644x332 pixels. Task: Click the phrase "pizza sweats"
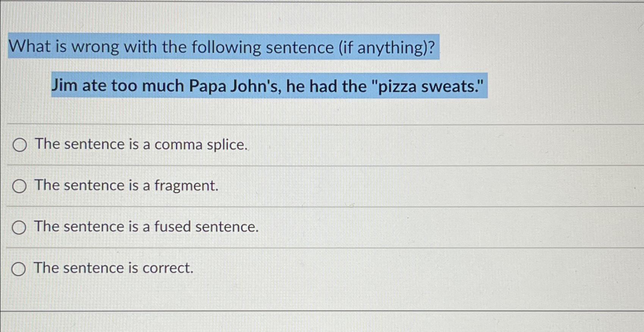(428, 87)
